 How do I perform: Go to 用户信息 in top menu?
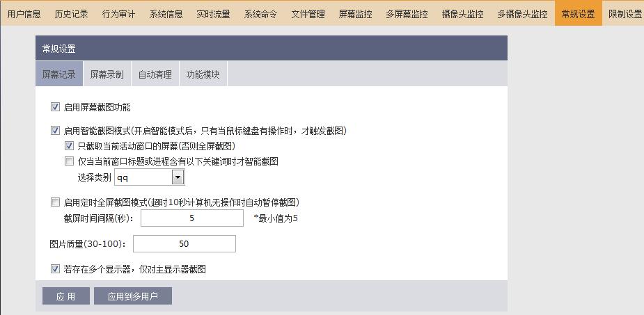click(24, 13)
